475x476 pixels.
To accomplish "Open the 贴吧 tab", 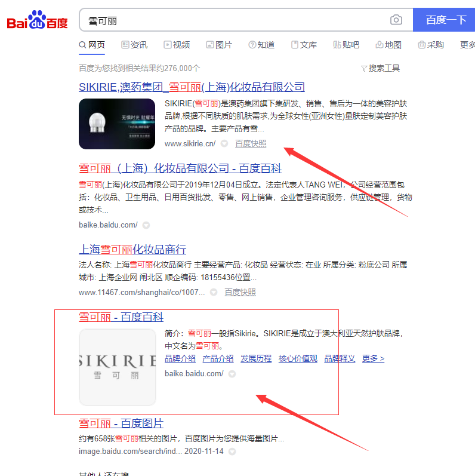I will (346, 45).
